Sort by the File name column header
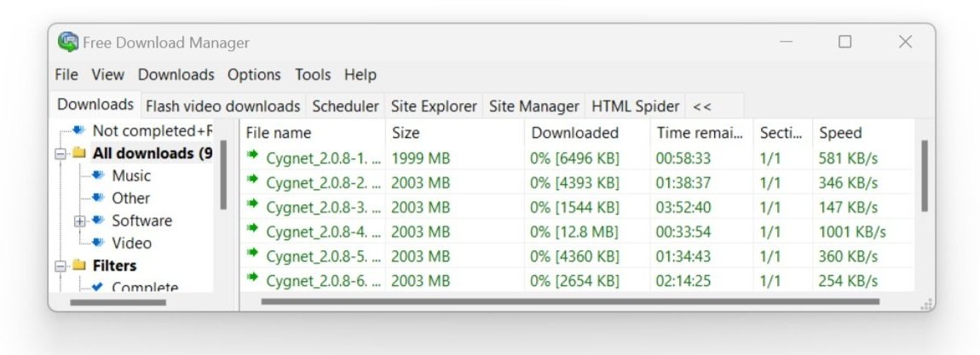Screen dimensions: 980x355 313,133
